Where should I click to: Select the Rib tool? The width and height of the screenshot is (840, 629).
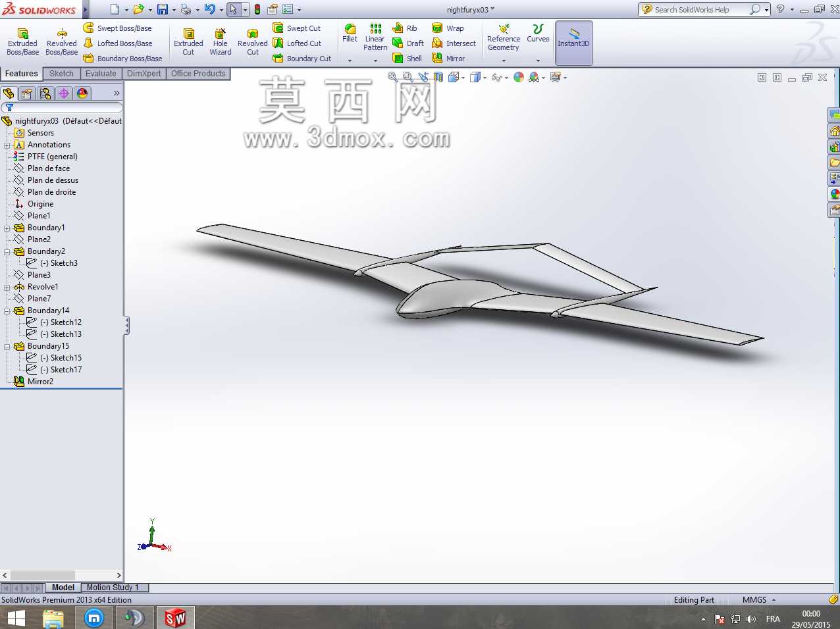[x=405, y=28]
